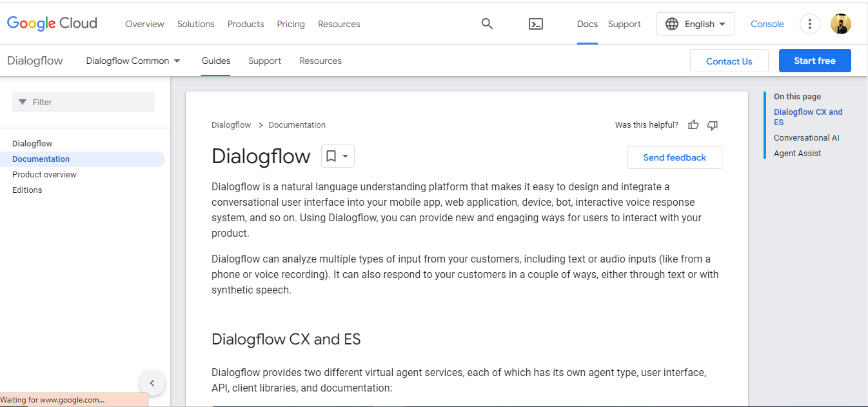Click the bookmark icon beside Dialogflow title

tap(331, 156)
